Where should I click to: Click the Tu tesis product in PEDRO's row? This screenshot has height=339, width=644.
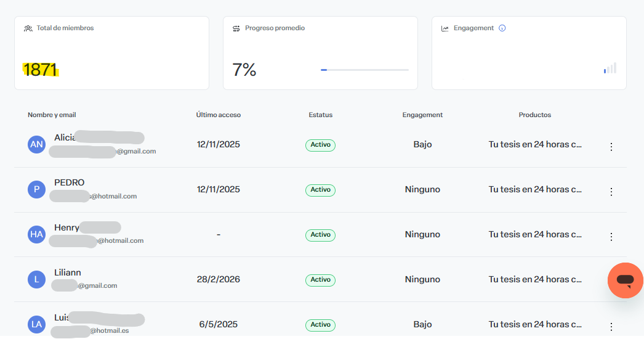tap(535, 189)
